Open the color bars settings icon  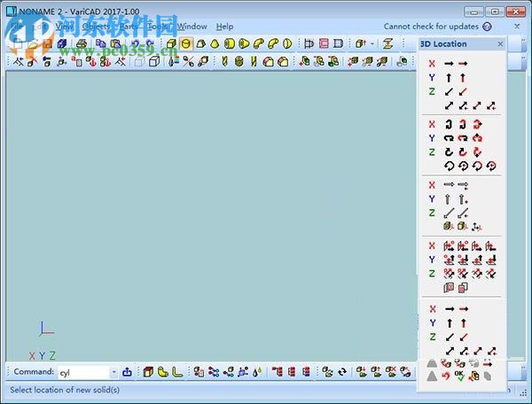174,61
